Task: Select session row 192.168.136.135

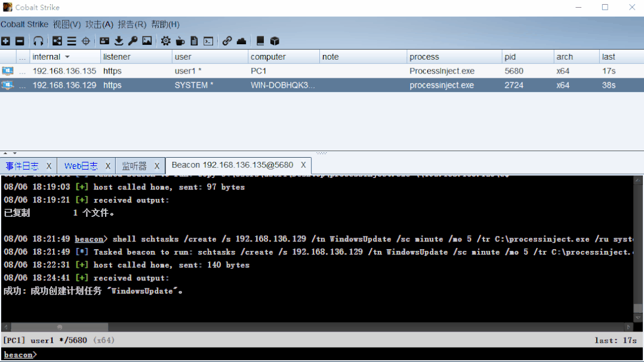Action: 322,71
